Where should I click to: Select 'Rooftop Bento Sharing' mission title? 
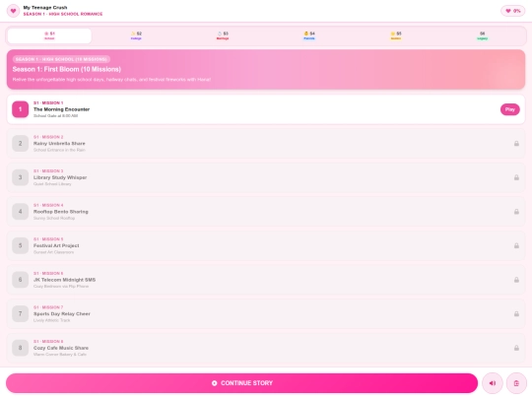pos(61,212)
